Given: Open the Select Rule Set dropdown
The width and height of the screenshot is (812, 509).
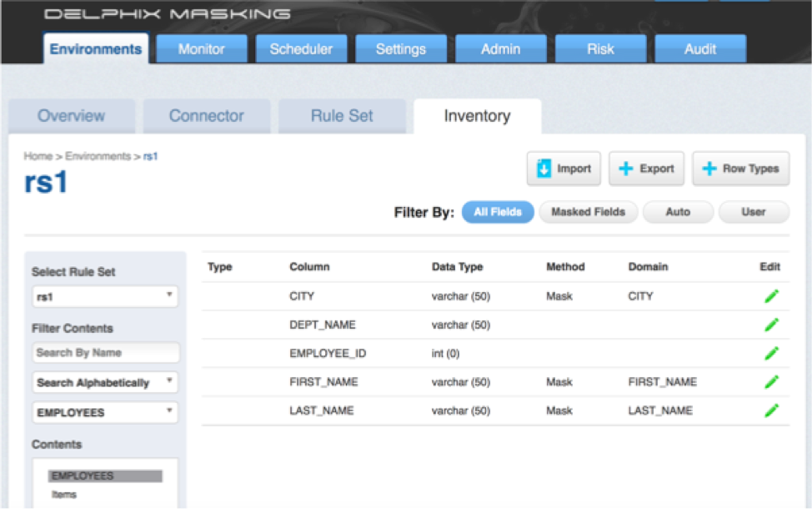Looking at the screenshot, I should point(105,296).
